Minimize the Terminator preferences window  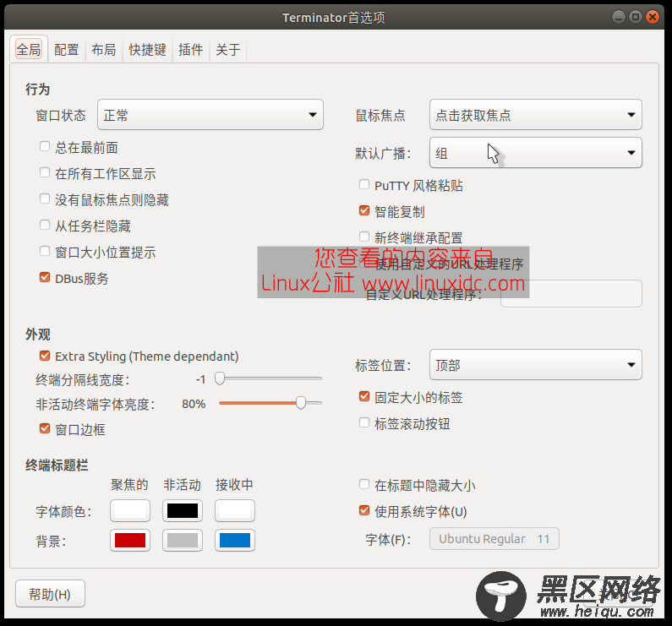(618, 17)
